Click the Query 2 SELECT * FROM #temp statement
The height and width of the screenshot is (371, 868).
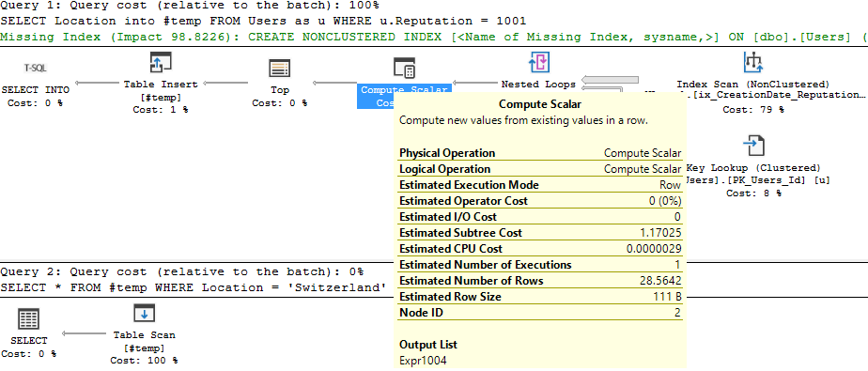point(194,288)
